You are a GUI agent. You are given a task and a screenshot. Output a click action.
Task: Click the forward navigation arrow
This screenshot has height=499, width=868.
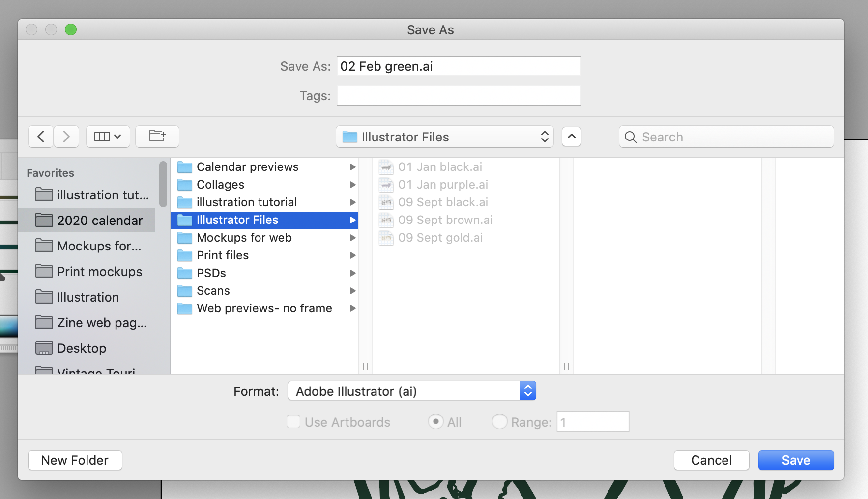[x=66, y=137]
